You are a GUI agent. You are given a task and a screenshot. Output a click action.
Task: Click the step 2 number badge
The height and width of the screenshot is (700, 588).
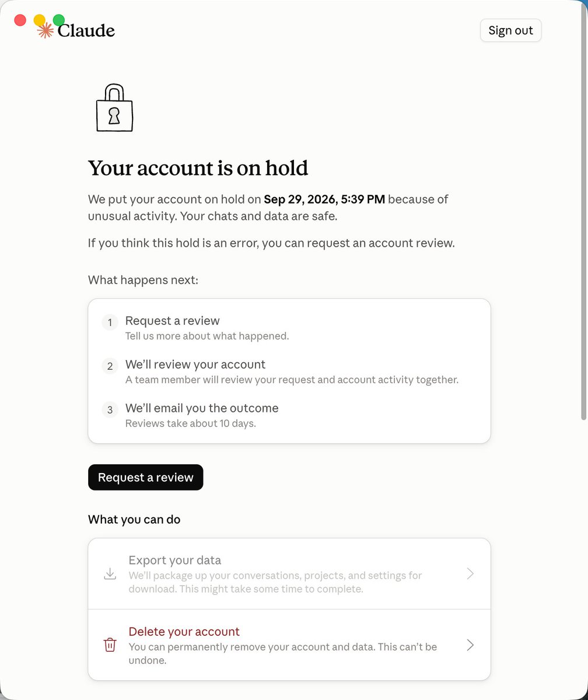[x=110, y=366]
